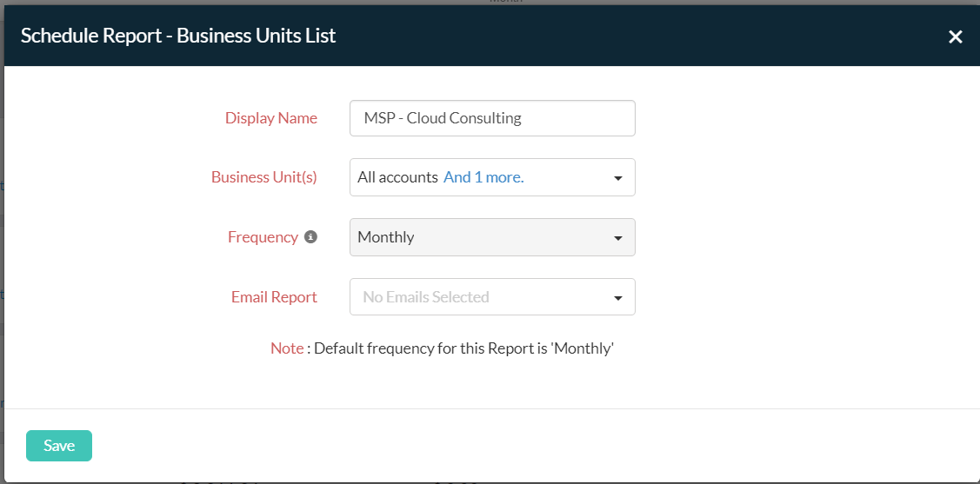Viewport: 980px width, 484px height.
Task: Click the 'Frequency' field label
Action: (x=263, y=237)
